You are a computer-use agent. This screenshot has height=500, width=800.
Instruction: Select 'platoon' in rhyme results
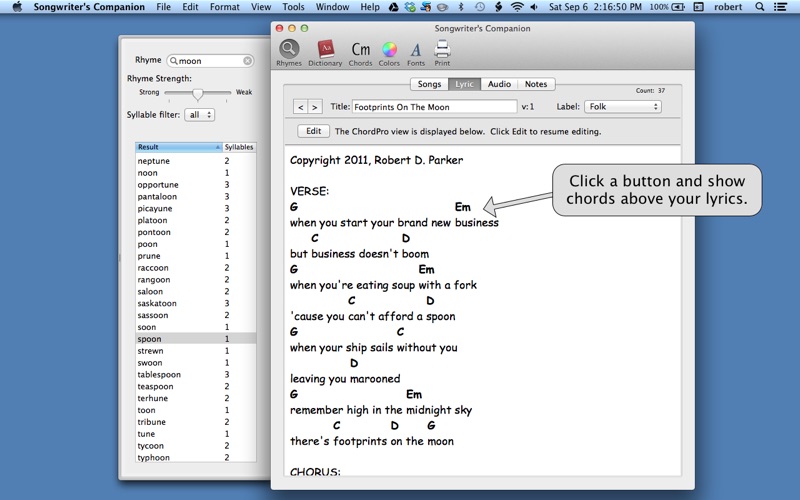(x=196, y=220)
